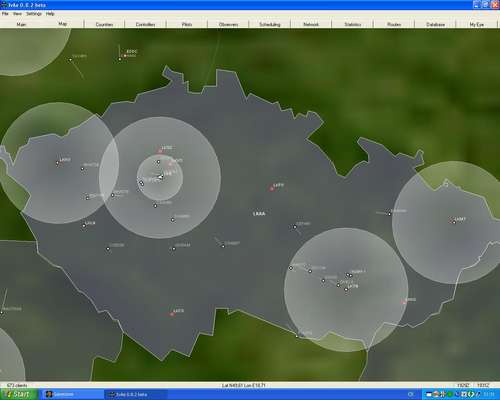Select the LKKV airport marker
The image size is (500, 400).
tap(57, 163)
